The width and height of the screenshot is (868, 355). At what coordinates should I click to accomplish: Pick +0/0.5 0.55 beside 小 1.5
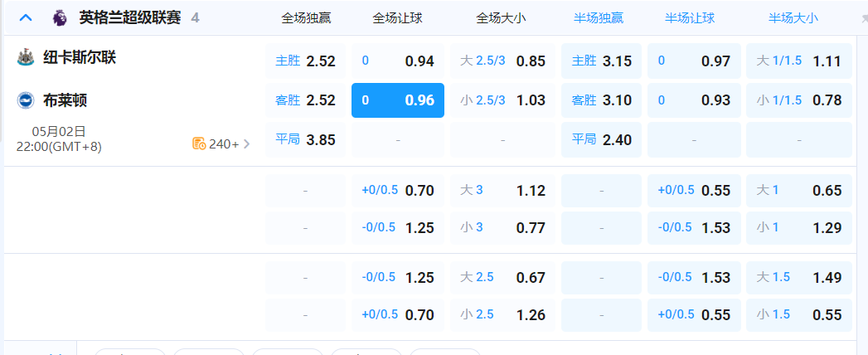(694, 315)
